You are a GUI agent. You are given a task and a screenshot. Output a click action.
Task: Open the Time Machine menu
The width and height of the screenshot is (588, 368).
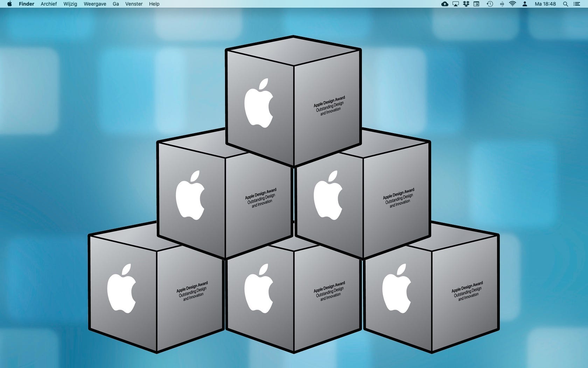point(490,4)
